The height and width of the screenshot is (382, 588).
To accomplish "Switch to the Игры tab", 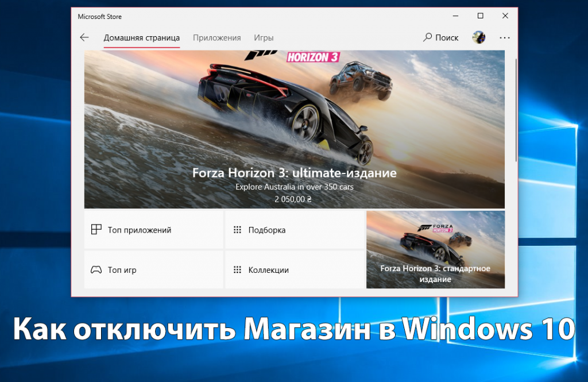I will (x=264, y=37).
